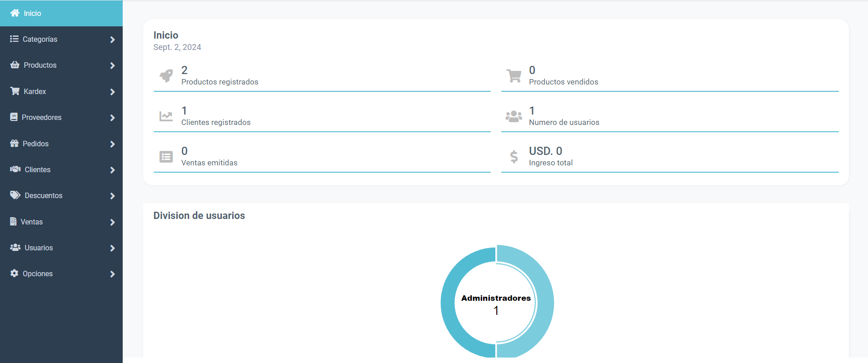
Task: Expand the Productos submenu arrow
Action: [x=112, y=65]
